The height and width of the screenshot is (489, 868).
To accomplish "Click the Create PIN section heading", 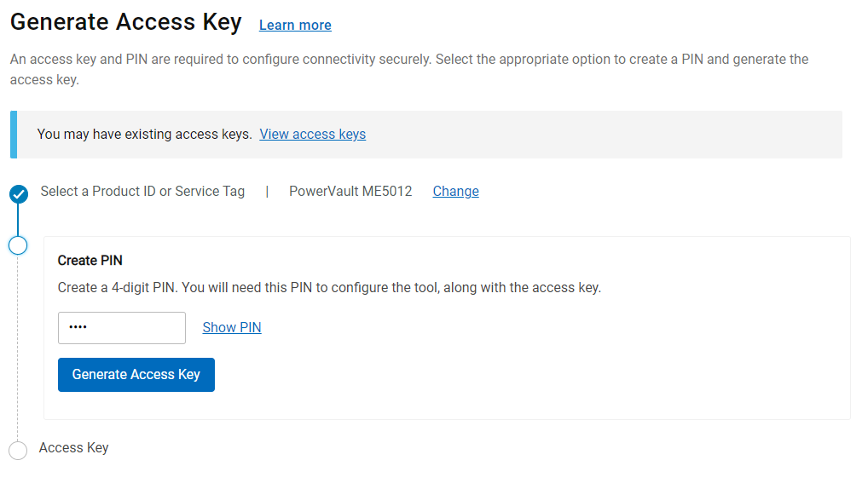I will [90, 261].
